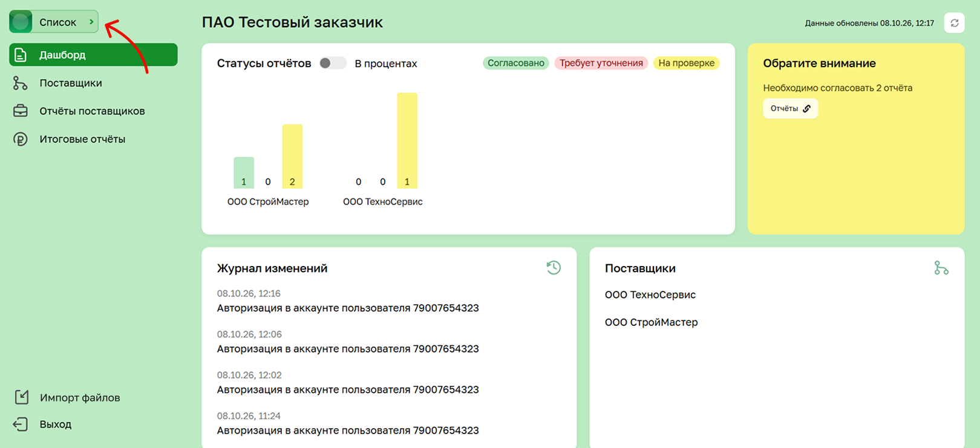The image size is (980, 448).
Task: Click the journal entry dated 08.10.26, 11:24
Action: click(348, 423)
